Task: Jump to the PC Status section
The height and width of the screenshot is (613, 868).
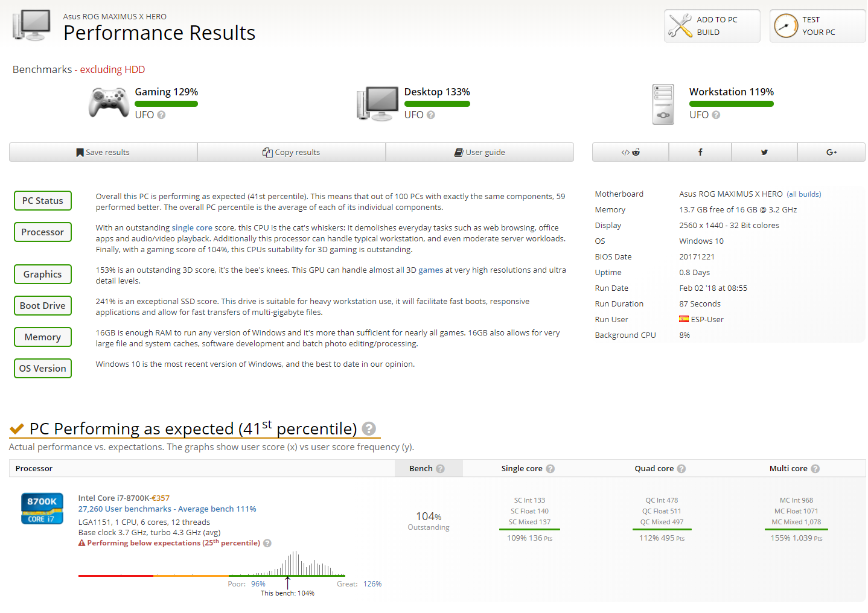Action: pos(43,201)
